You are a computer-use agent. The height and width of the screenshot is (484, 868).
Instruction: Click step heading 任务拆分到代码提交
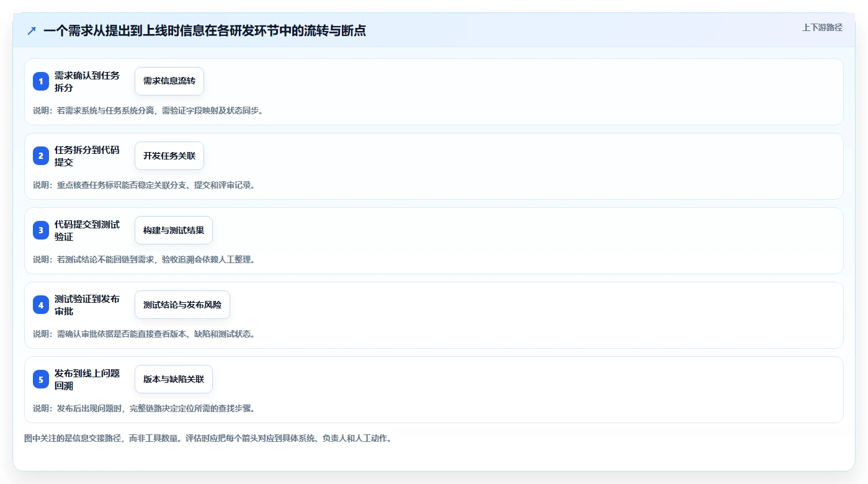[87, 156]
